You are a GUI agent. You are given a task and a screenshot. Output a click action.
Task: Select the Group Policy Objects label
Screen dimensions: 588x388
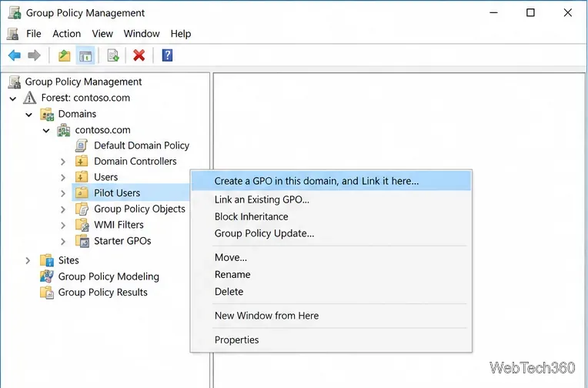[139, 209]
